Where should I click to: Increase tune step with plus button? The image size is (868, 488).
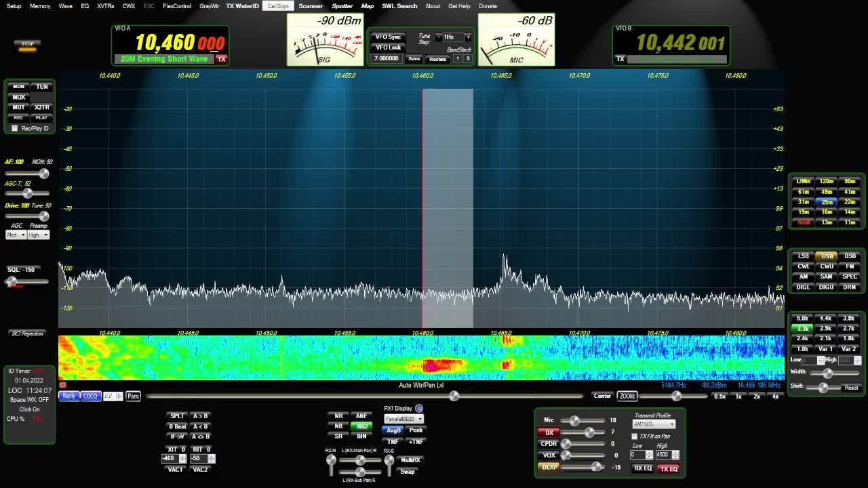click(x=468, y=37)
